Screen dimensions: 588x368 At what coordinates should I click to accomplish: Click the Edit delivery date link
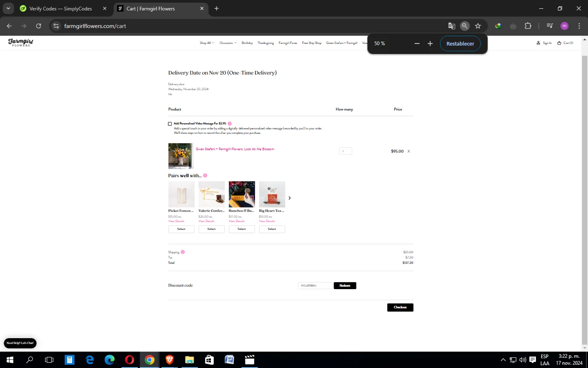click(x=170, y=94)
